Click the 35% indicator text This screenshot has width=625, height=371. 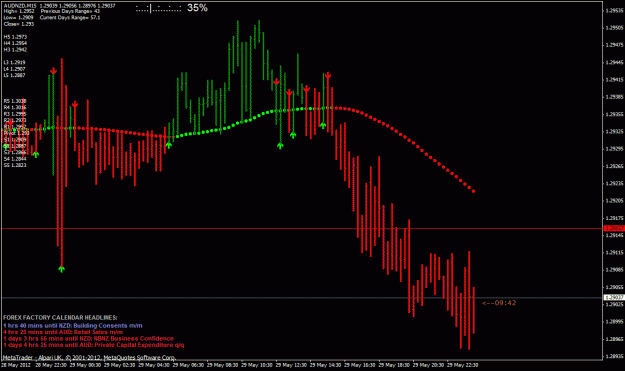[x=197, y=8]
